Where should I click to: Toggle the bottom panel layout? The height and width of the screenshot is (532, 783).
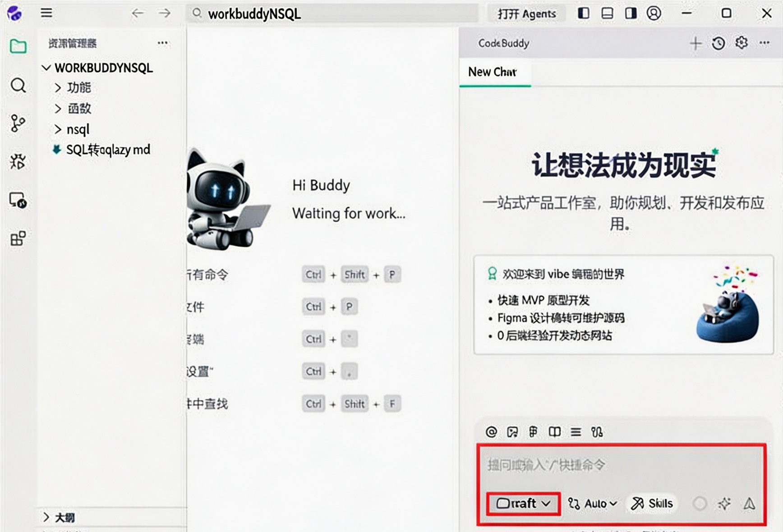coord(607,13)
